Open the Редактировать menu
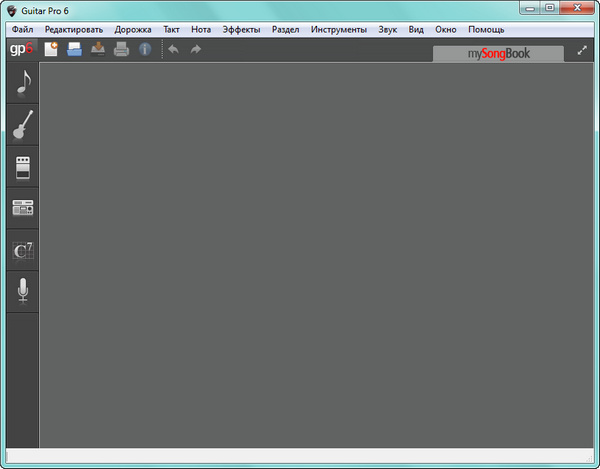 coord(74,29)
